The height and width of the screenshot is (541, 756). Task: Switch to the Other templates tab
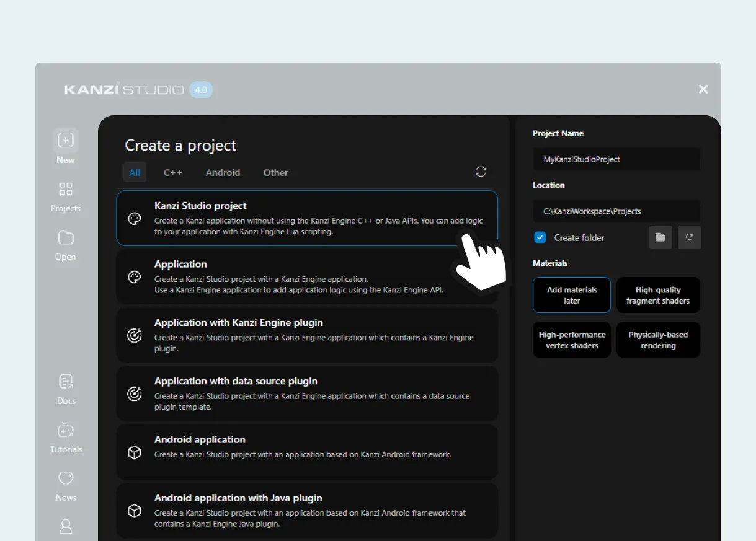[275, 172]
